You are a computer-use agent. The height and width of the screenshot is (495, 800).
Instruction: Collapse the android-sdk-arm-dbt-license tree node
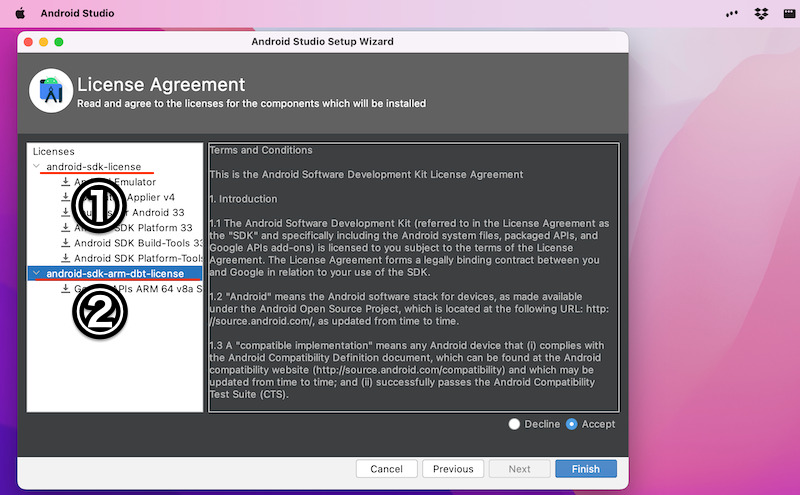tap(37, 273)
